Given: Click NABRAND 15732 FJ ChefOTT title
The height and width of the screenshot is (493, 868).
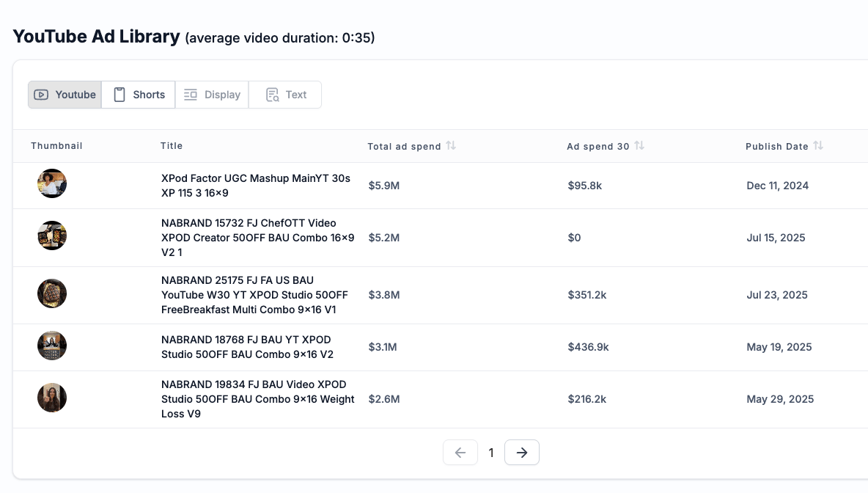Looking at the screenshot, I should pyautogui.click(x=257, y=238).
